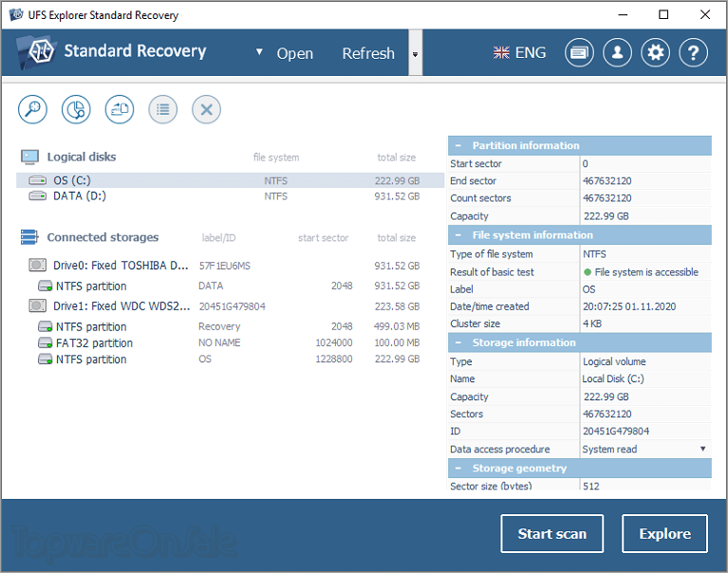Open the toolbar overflow arrow after Refresh
Screen dimensions: 728x573
click(x=415, y=54)
